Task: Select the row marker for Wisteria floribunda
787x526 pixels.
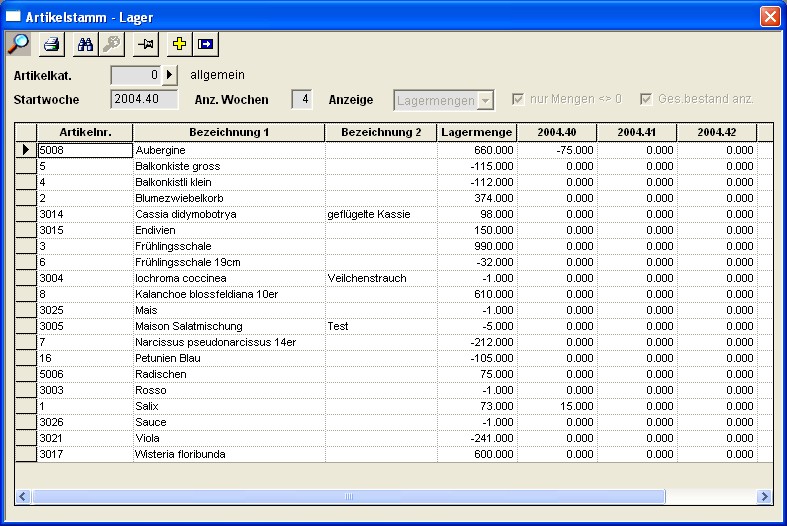Action: point(26,454)
